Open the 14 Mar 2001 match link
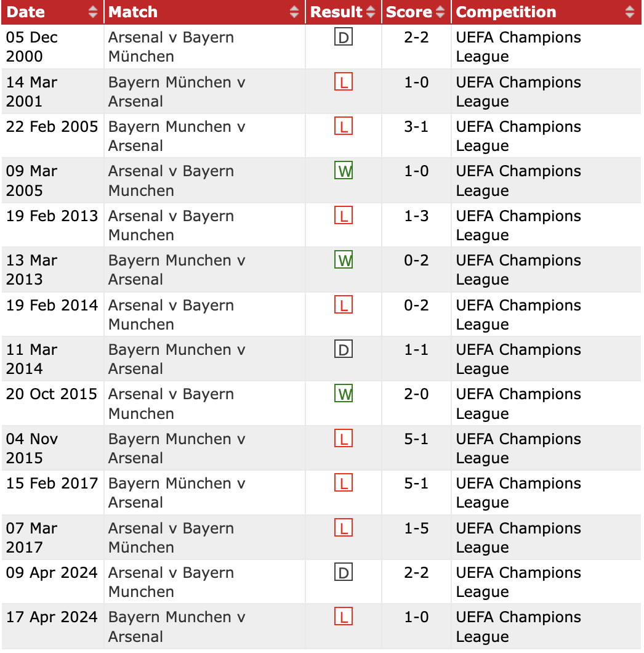Image resolution: width=644 pixels, height=653 pixels. click(x=176, y=92)
